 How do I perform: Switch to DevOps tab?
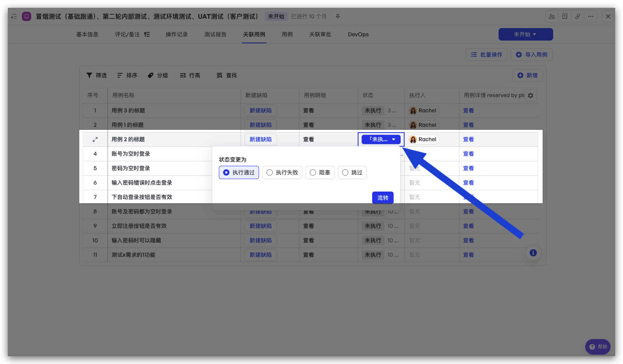[358, 34]
